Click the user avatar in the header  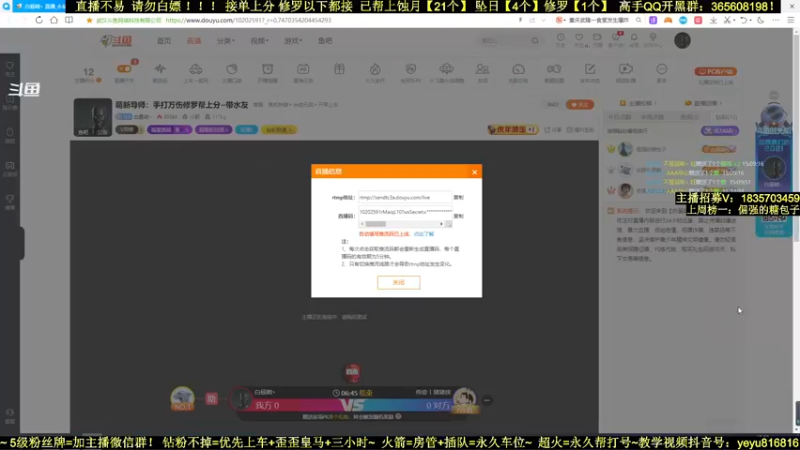click(x=682, y=40)
